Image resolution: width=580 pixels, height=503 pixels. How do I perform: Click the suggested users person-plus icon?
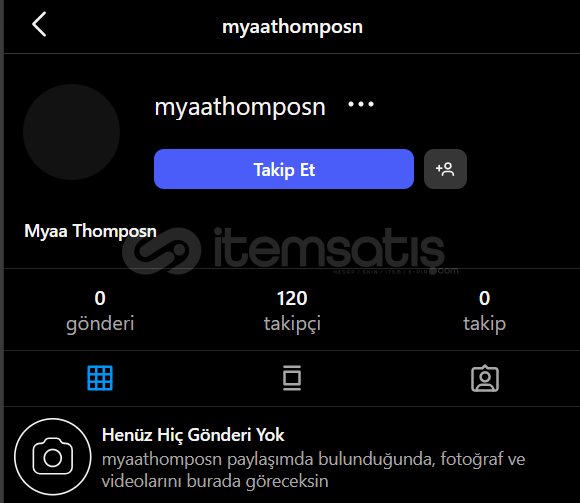(445, 169)
